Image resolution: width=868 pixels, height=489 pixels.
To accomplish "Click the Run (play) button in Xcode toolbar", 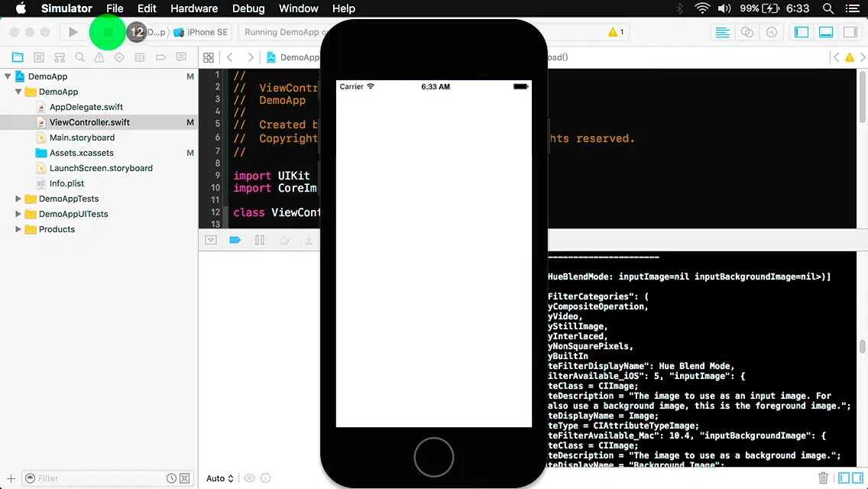I will pos(73,32).
